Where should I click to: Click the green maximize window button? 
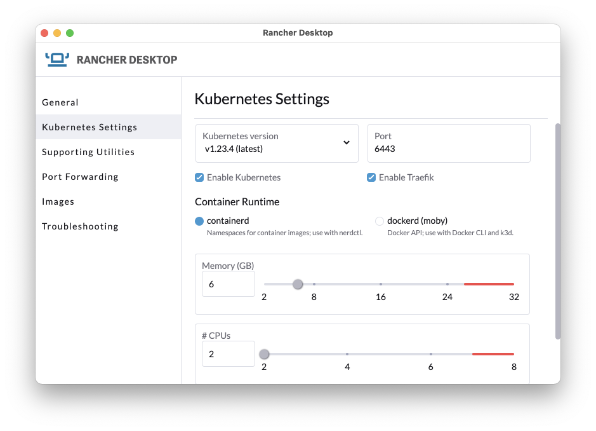[70, 33]
